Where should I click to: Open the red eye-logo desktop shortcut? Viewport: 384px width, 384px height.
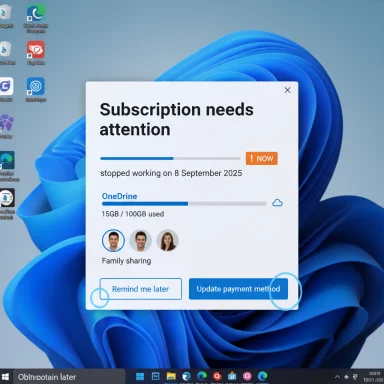36,50
